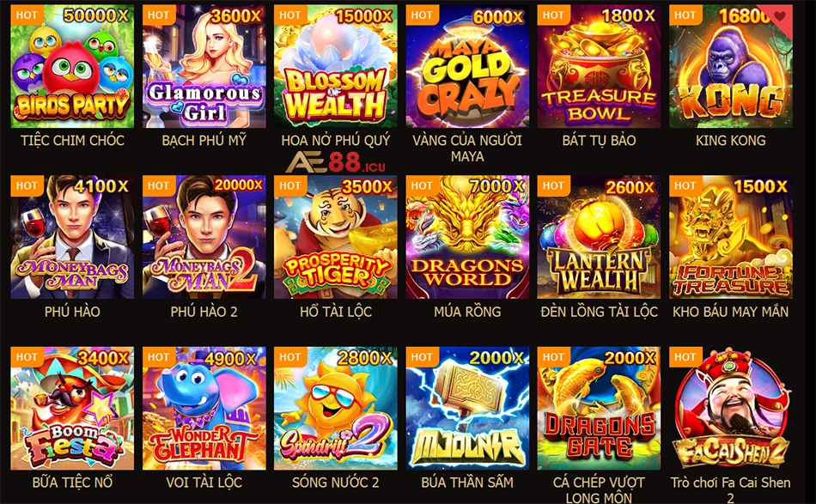This screenshot has height=504, width=816.
Task: Click the Lantern Wealth game tile
Action: coord(599,237)
